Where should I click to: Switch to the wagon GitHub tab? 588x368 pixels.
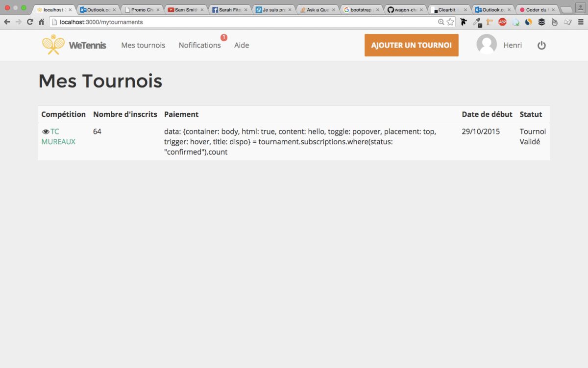[x=406, y=9]
